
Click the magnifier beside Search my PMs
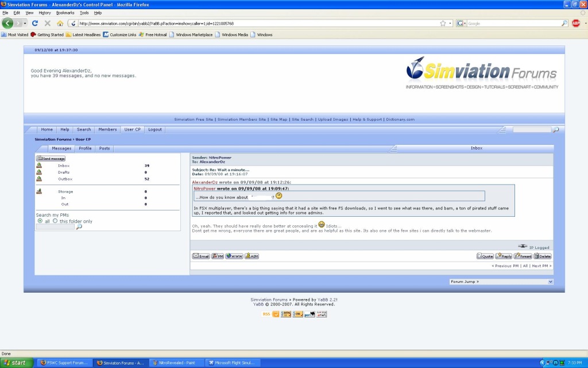point(79,227)
